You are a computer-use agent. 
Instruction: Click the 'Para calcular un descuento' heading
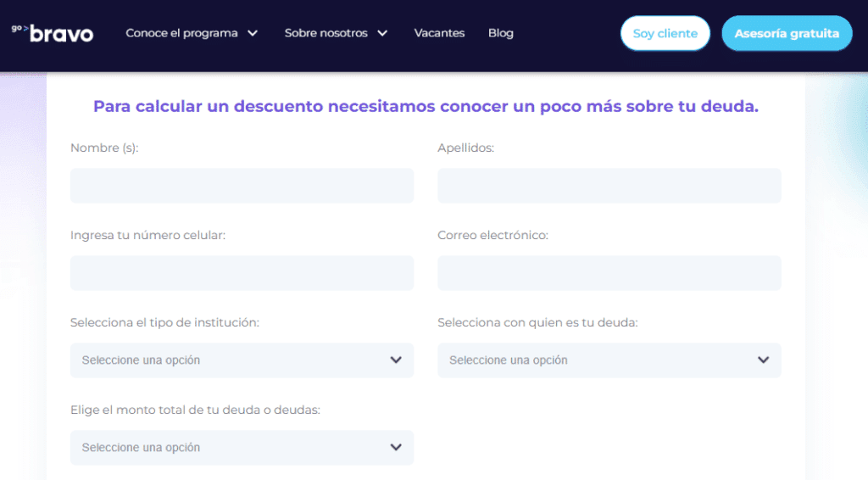click(426, 106)
